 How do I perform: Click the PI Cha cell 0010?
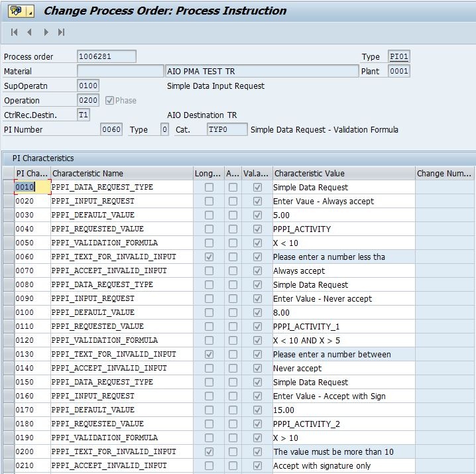(32, 187)
